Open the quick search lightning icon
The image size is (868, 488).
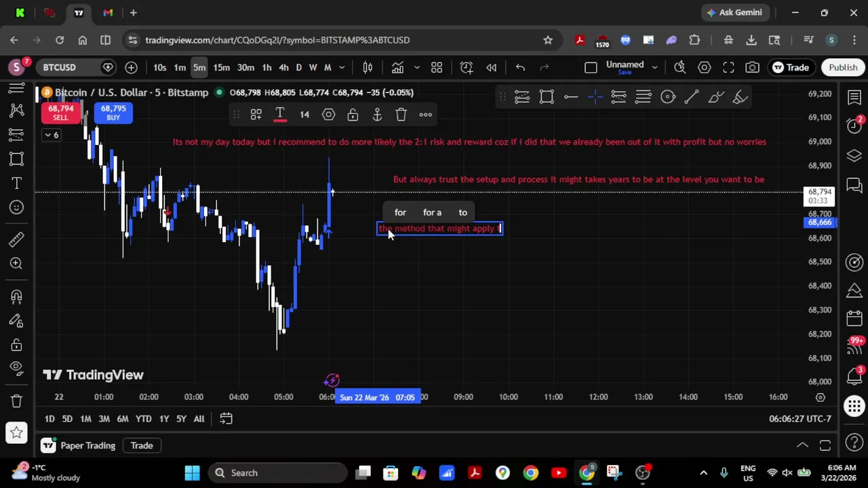[x=679, y=67]
